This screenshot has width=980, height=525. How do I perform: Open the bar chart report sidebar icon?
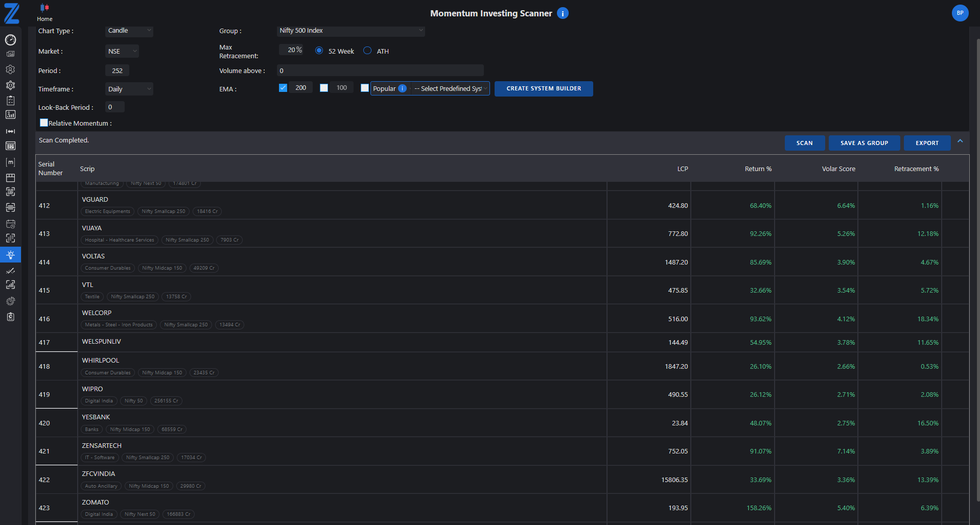(x=10, y=115)
